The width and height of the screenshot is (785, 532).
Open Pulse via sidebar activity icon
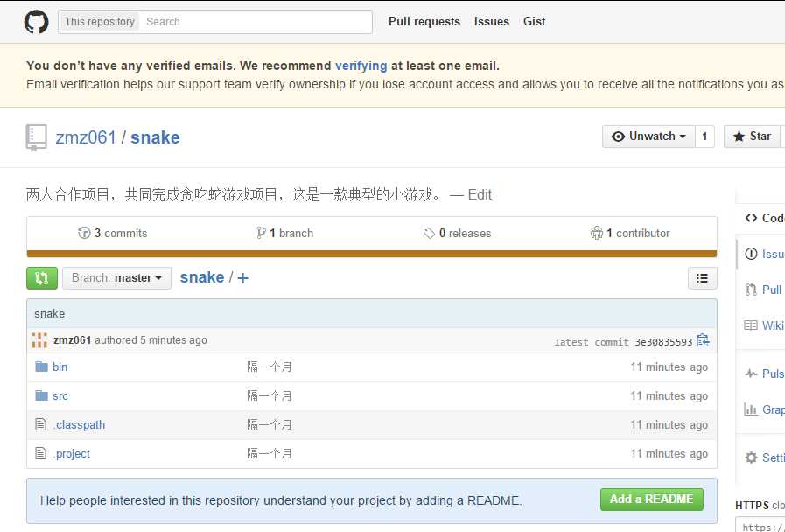(751, 374)
